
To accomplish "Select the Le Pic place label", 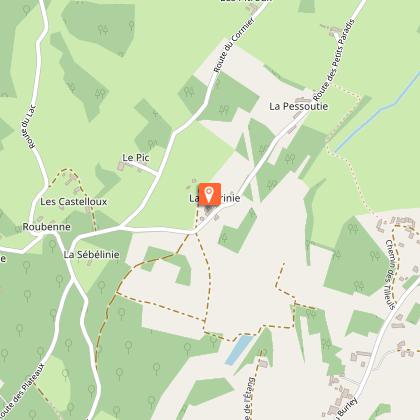I will point(136,158).
